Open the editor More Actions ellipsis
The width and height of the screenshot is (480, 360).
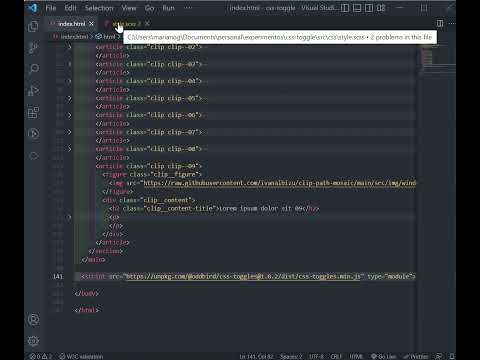[x=452, y=23]
